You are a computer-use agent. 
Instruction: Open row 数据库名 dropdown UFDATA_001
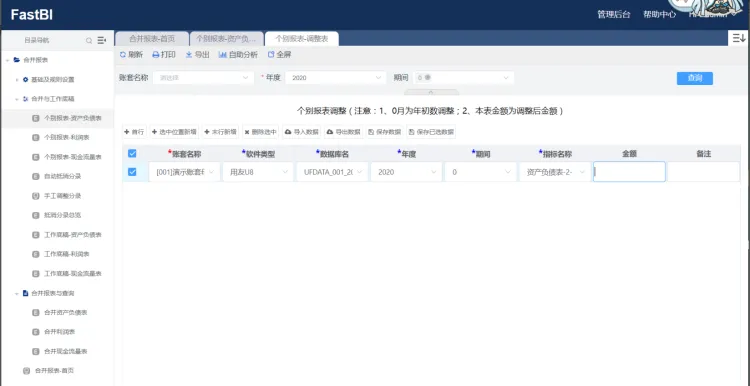coord(332,172)
